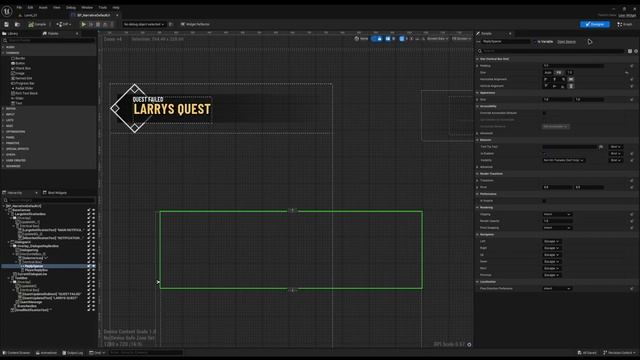Edit the ReplySpacer widget name field

coord(506,42)
